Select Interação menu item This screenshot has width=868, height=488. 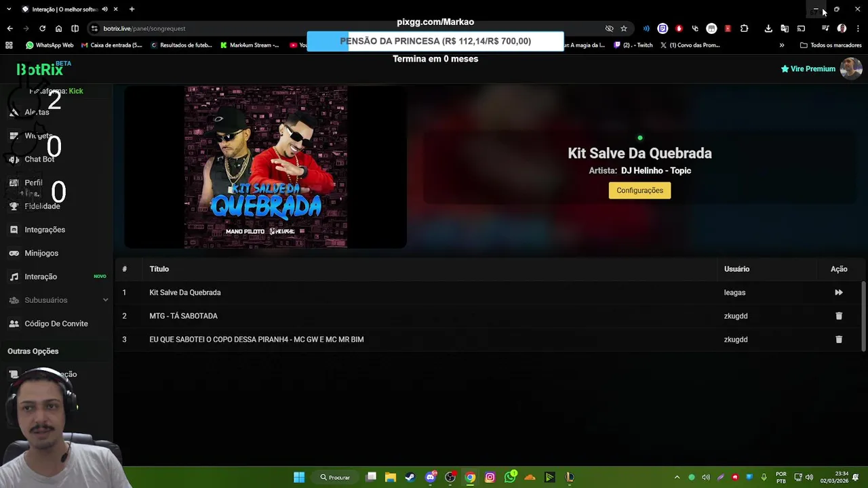pyautogui.click(x=41, y=277)
